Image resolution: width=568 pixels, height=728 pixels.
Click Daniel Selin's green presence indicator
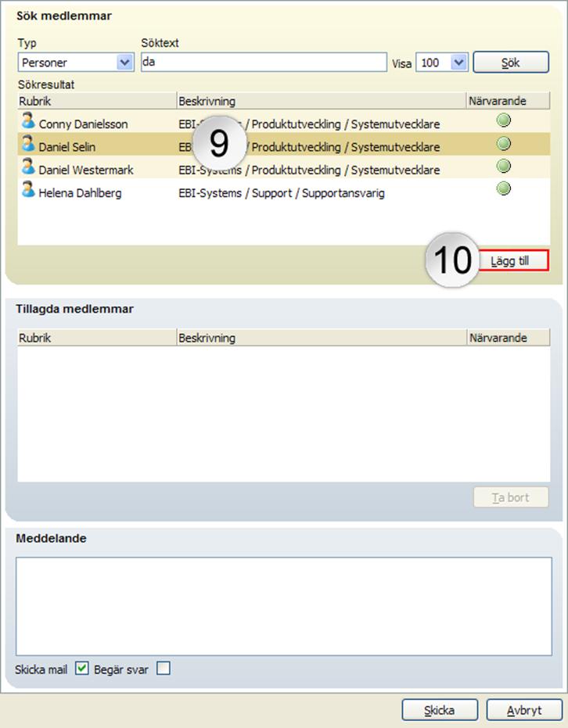503,143
